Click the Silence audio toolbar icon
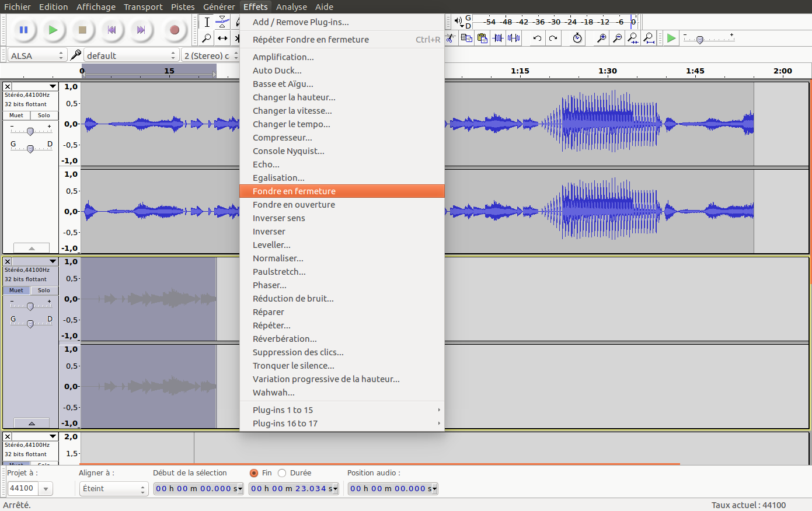 (x=514, y=38)
